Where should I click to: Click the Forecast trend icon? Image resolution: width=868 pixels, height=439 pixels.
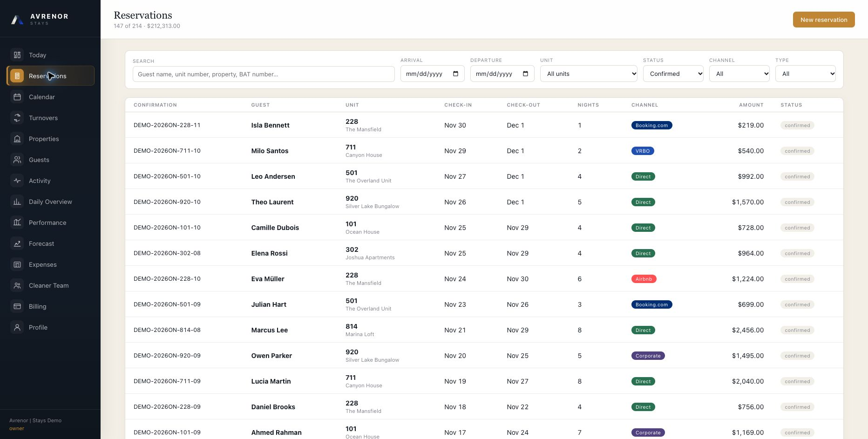(x=17, y=243)
